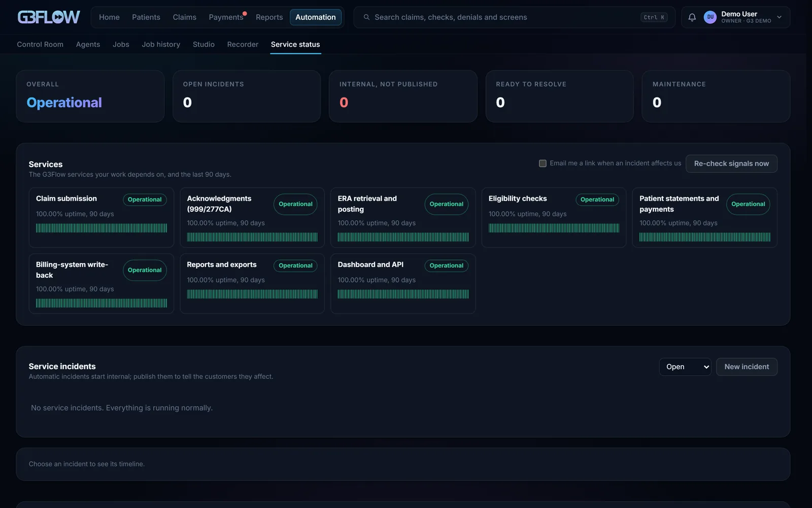
Task: Click Operational badge on Reports and exports
Action: pyautogui.click(x=295, y=266)
